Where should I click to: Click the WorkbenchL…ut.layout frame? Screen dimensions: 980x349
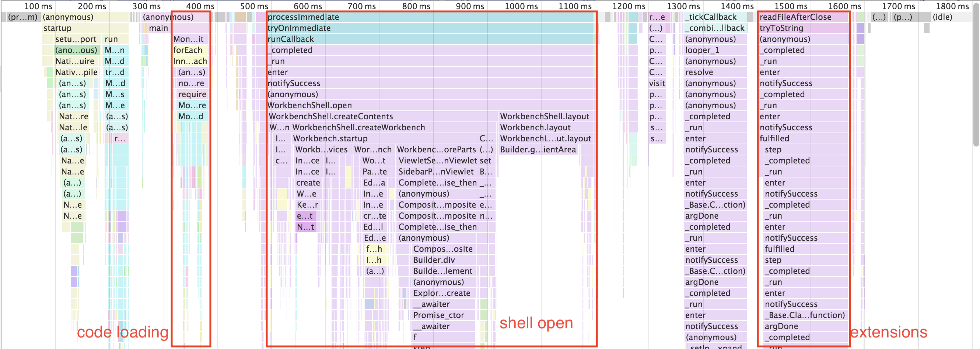point(547,138)
